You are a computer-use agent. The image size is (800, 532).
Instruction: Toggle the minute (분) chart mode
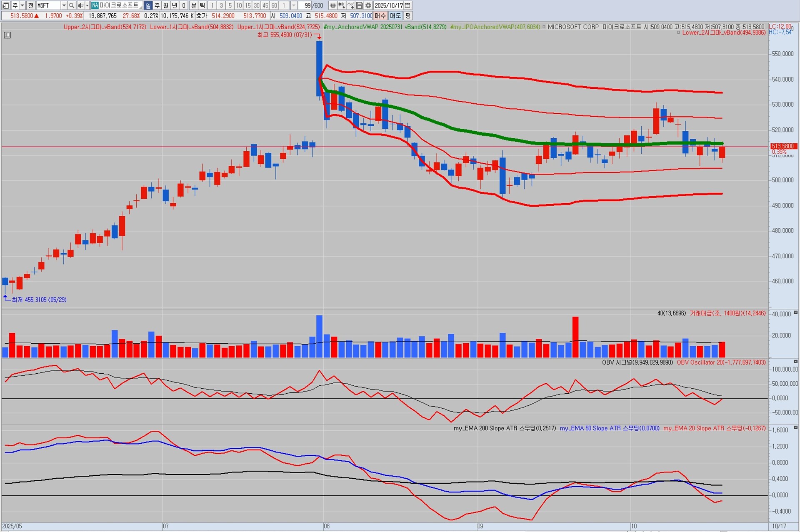194,5
